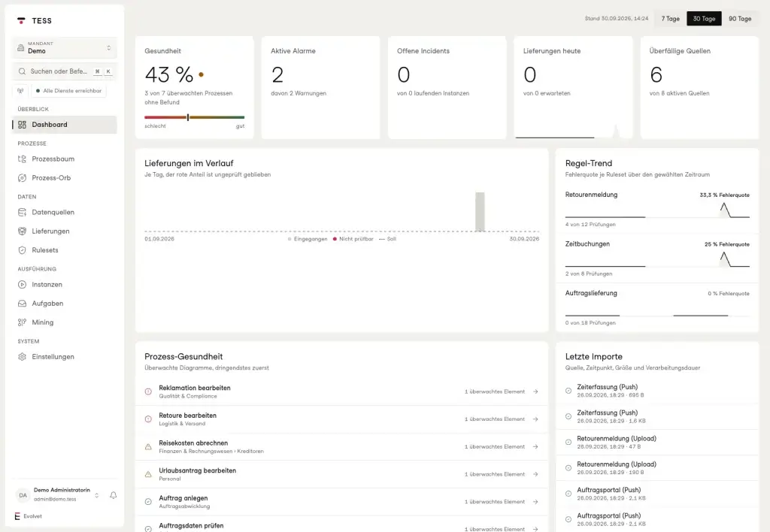Image resolution: width=770 pixels, height=532 pixels.
Task: Click the arrow on 'Auftrag anlegen' row
Action: (535, 502)
